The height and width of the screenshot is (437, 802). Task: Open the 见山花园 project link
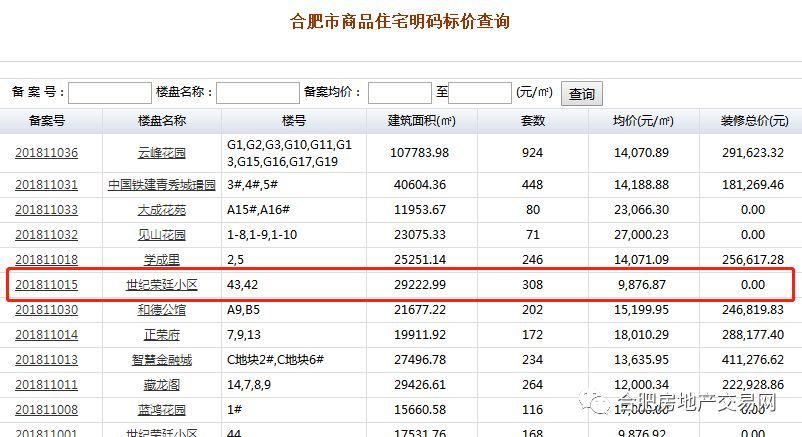(162, 235)
